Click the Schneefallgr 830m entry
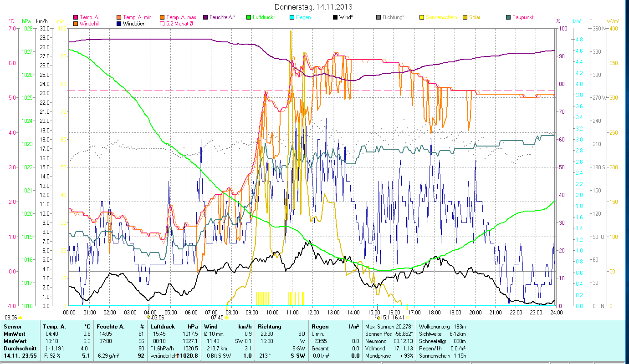The image size is (629, 364). click(442, 341)
